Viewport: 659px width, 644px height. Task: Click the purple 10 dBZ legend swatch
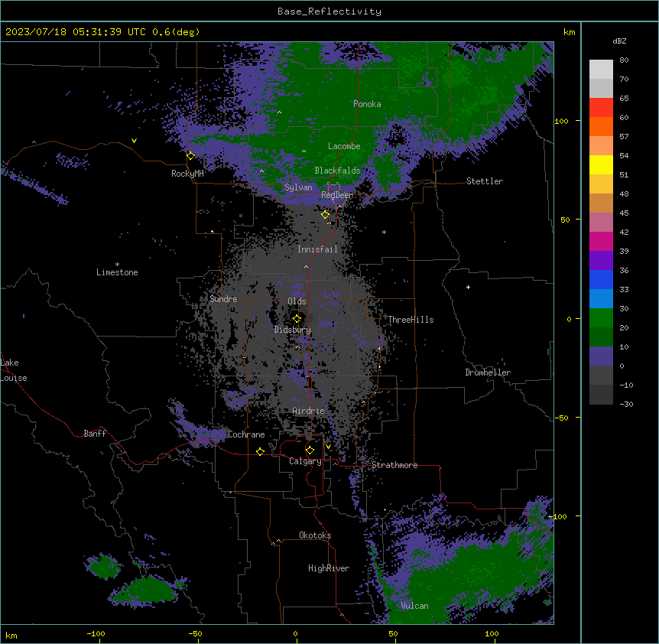[x=601, y=356]
